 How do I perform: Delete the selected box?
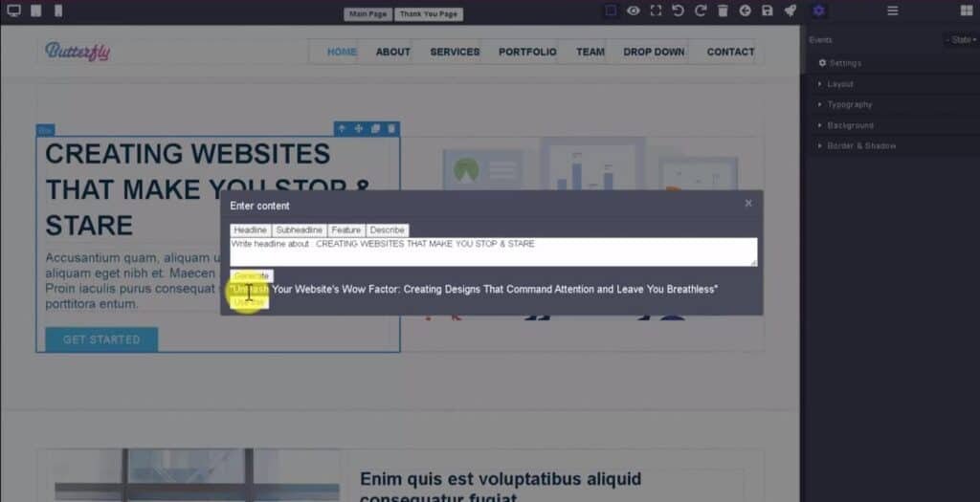391,129
